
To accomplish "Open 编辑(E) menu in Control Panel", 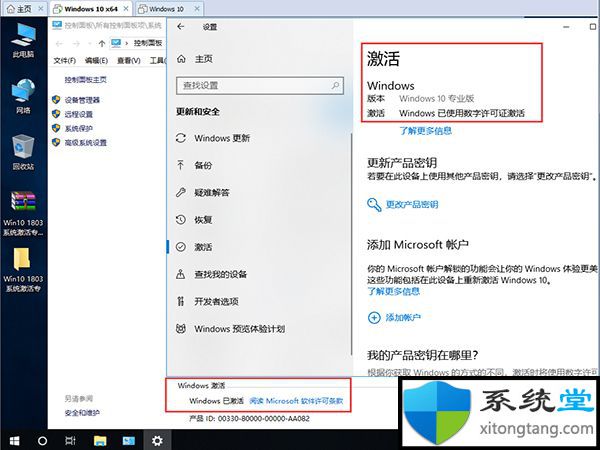I will pos(96,60).
